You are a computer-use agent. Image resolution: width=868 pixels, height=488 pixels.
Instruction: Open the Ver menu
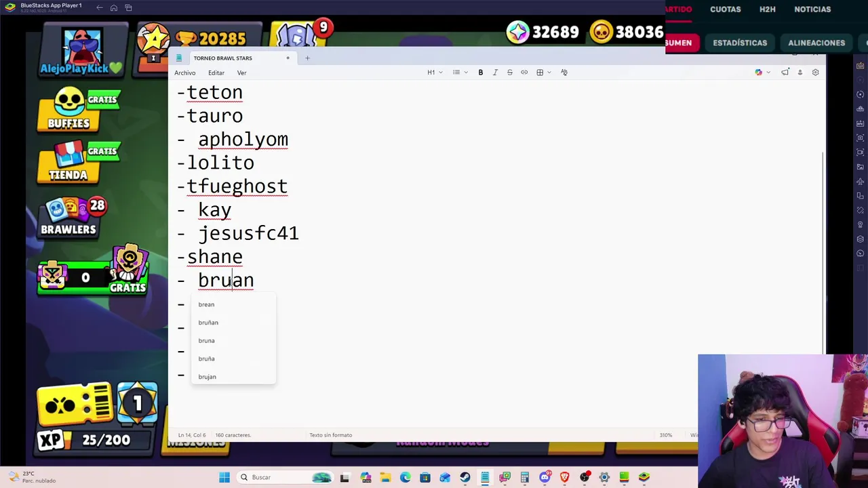click(x=241, y=73)
